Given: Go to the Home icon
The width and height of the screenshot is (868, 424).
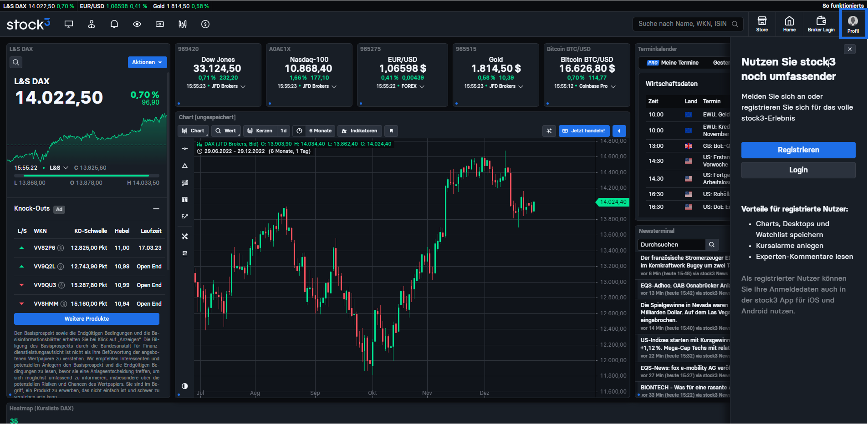Looking at the screenshot, I should coord(789,24).
